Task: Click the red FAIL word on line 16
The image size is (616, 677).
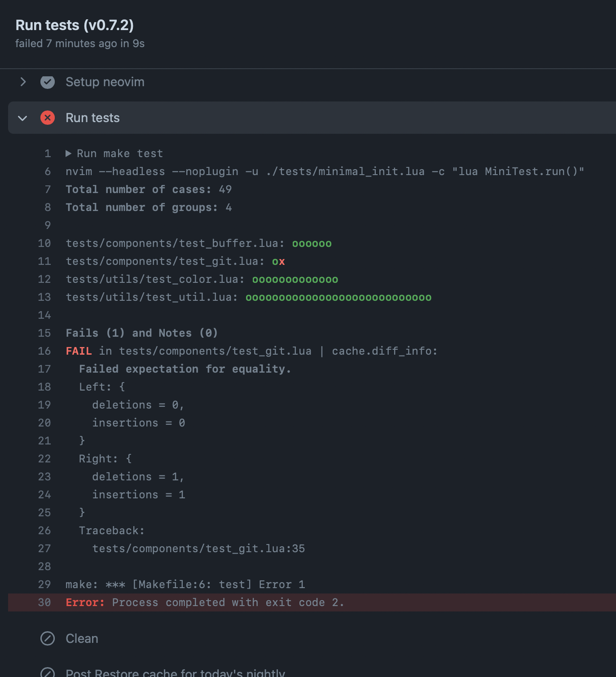Action: pyautogui.click(x=79, y=351)
